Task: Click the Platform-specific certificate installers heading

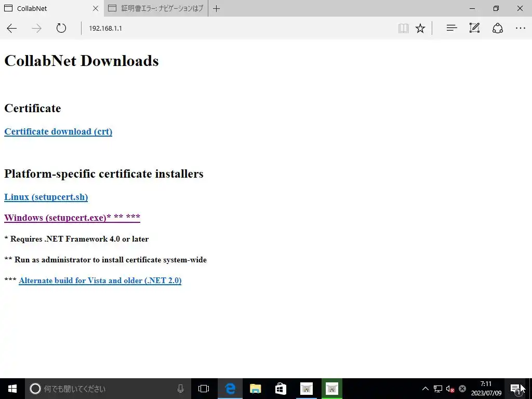Action: pos(104,174)
